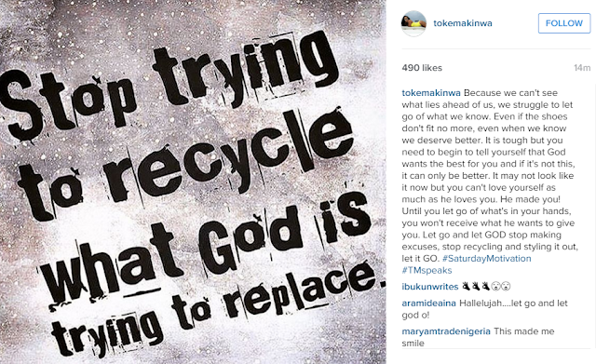Visit commenter aramideaina's profile
Viewport: 596px width, 364px height.
pyautogui.click(x=428, y=303)
